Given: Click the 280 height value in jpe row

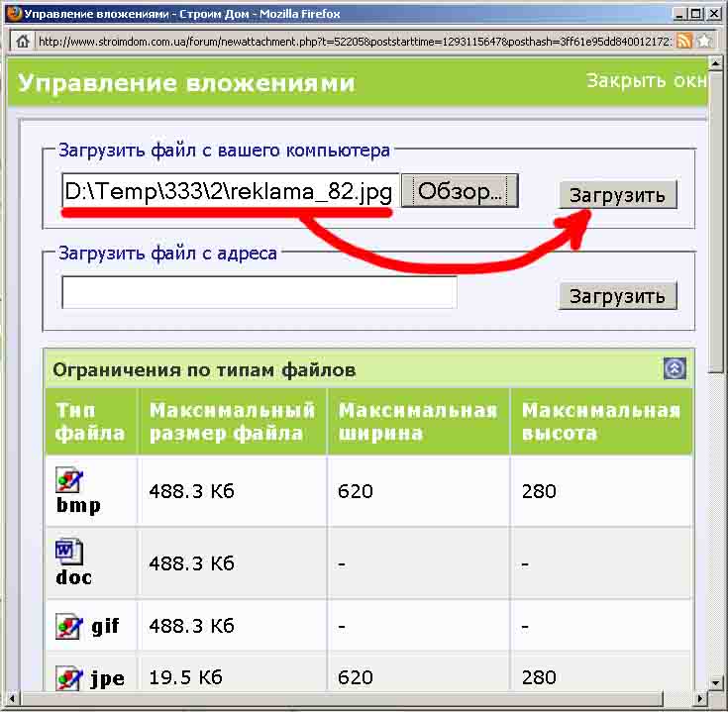Looking at the screenshot, I should 539,677.
